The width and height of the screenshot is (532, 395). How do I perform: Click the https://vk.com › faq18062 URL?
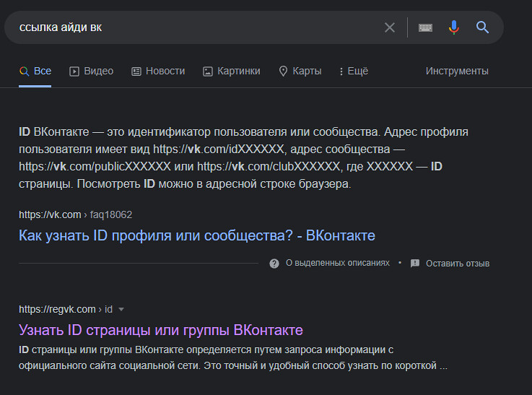pos(75,214)
